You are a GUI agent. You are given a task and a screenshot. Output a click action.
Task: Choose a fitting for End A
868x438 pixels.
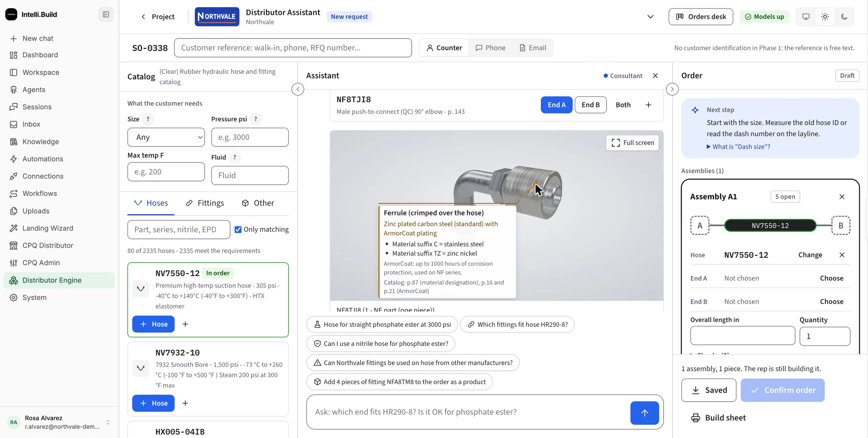tap(831, 278)
